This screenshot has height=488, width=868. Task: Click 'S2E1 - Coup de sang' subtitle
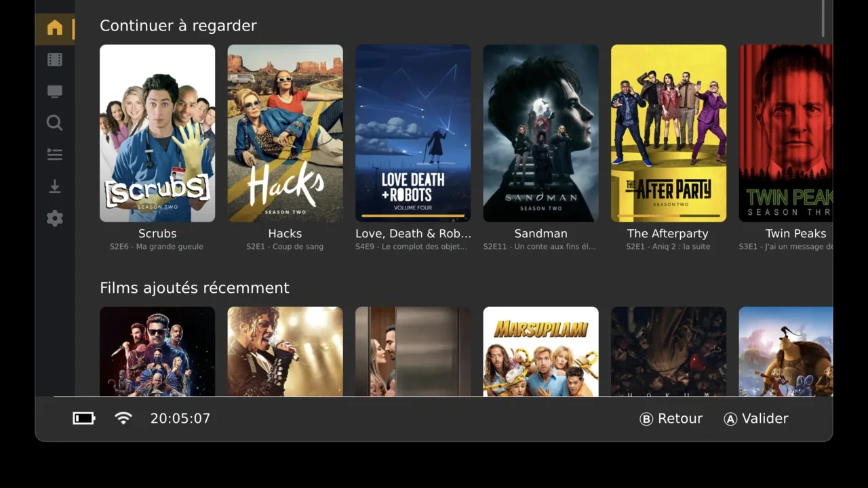coord(285,247)
